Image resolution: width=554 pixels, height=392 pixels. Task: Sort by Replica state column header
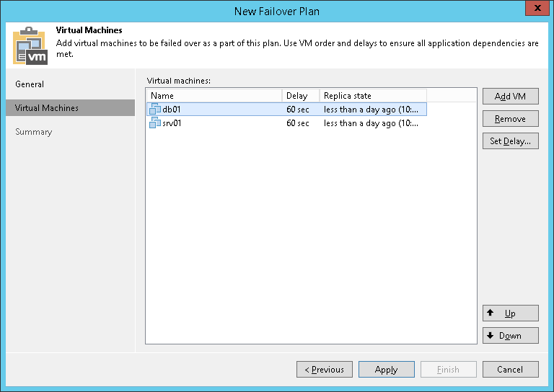click(x=372, y=96)
